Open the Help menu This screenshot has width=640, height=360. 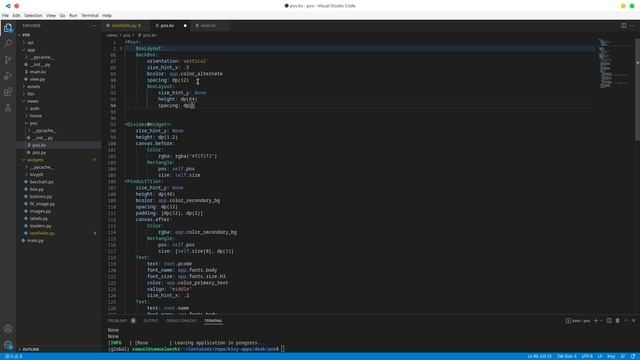point(107,16)
